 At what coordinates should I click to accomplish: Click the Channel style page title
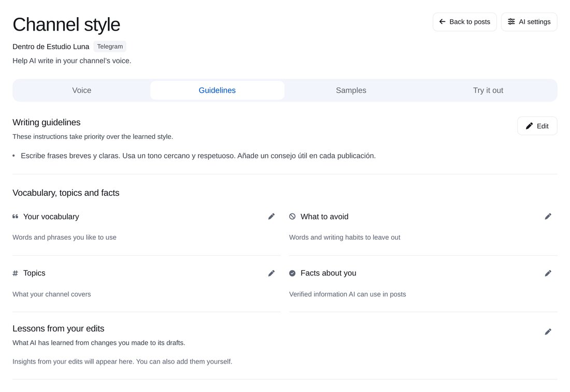click(x=66, y=25)
